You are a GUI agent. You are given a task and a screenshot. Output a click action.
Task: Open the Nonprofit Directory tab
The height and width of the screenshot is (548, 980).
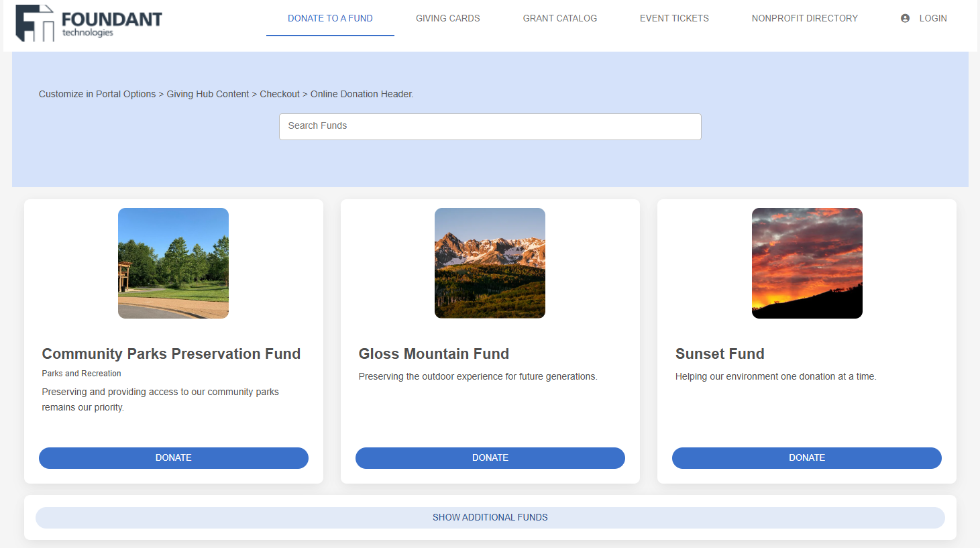pyautogui.click(x=805, y=18)
